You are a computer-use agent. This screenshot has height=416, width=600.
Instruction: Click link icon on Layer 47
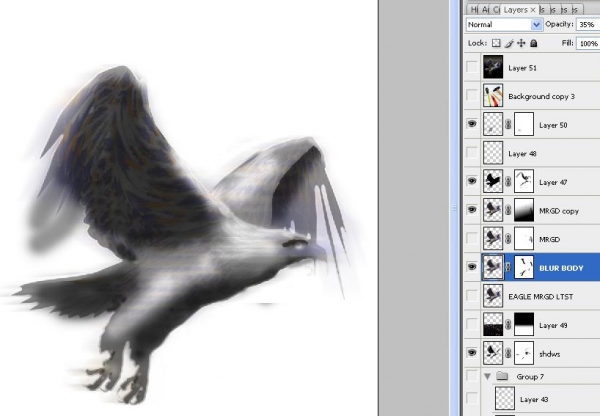point(508,182)
